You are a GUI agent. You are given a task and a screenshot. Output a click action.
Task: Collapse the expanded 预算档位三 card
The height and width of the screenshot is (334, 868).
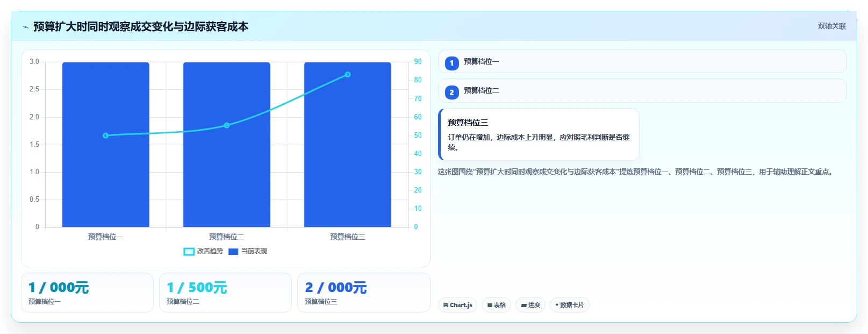(x=539, y=134)
